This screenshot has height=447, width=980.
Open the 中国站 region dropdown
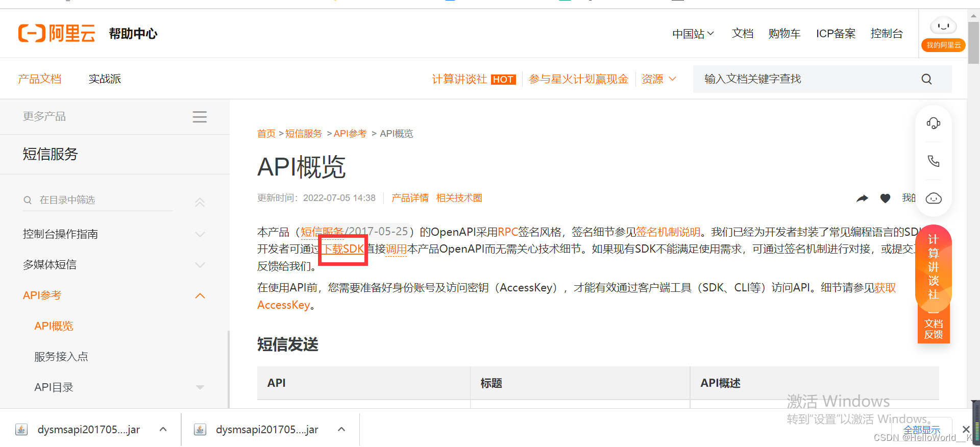tap(693, 34)
